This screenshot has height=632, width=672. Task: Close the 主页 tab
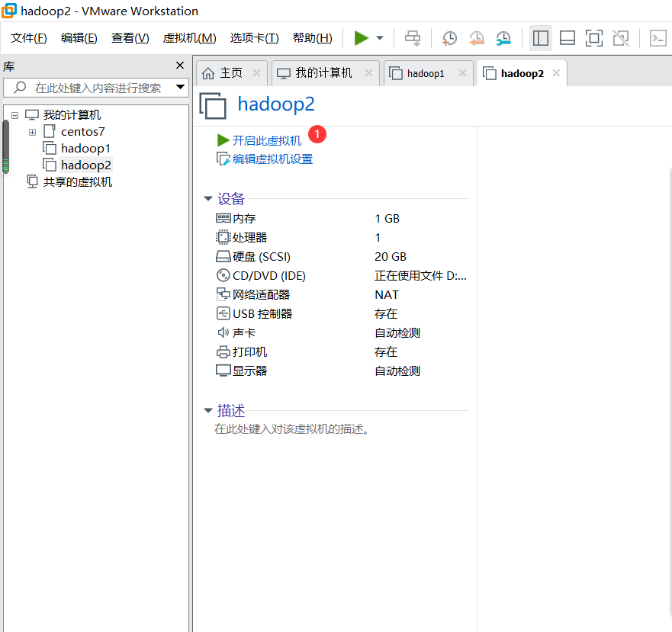(x=256, y=73)
